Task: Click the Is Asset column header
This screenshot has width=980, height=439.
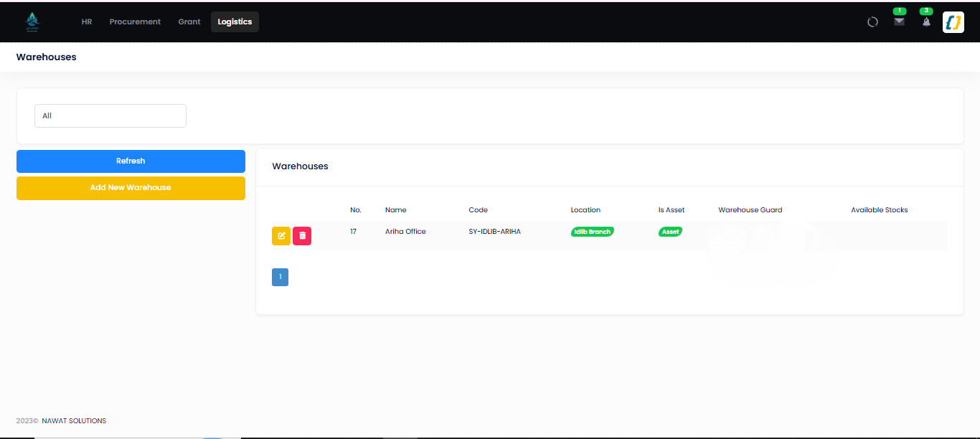Action: click(x=672, y=210)
